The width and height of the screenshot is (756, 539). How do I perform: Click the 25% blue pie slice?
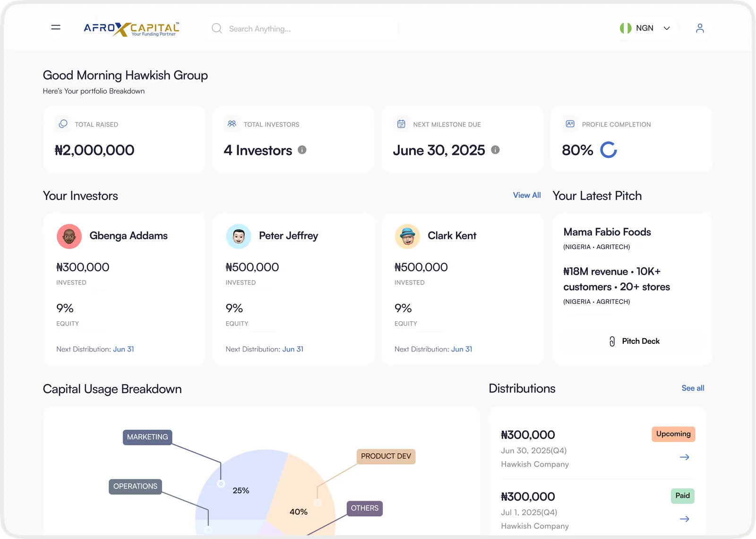[x=241, y=487]
